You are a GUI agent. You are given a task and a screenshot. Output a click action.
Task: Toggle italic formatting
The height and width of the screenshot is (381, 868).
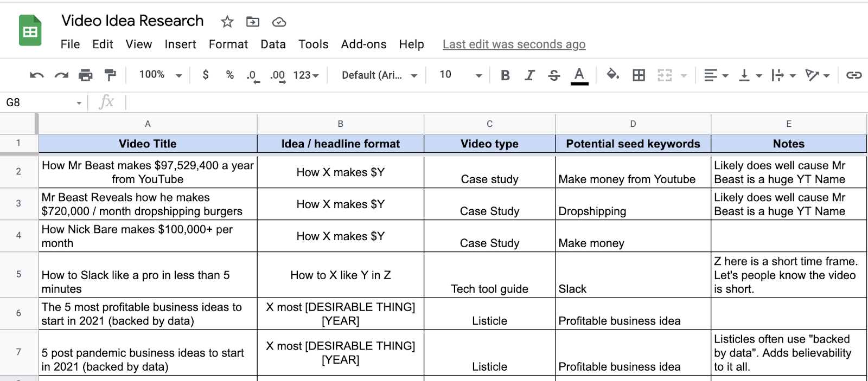529,75
